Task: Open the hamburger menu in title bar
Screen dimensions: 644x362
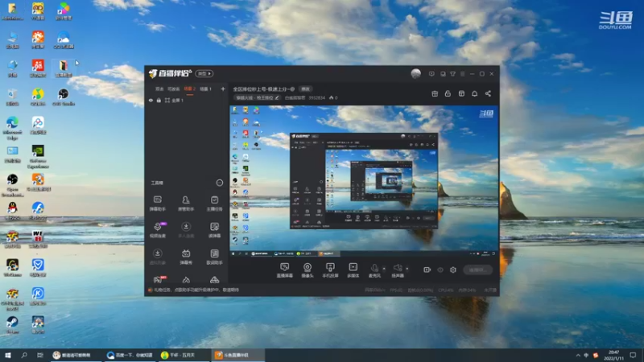Action: pos(462,74)
